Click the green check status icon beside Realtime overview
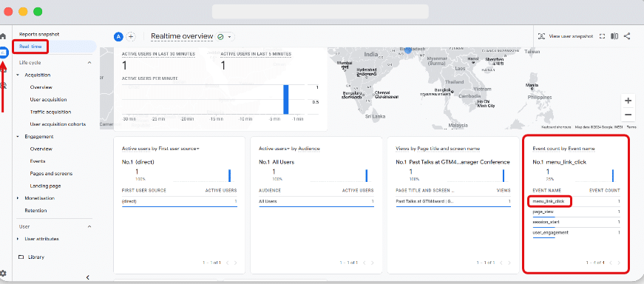Viewport: 644px width, 284px height. [x=220, y=36]
